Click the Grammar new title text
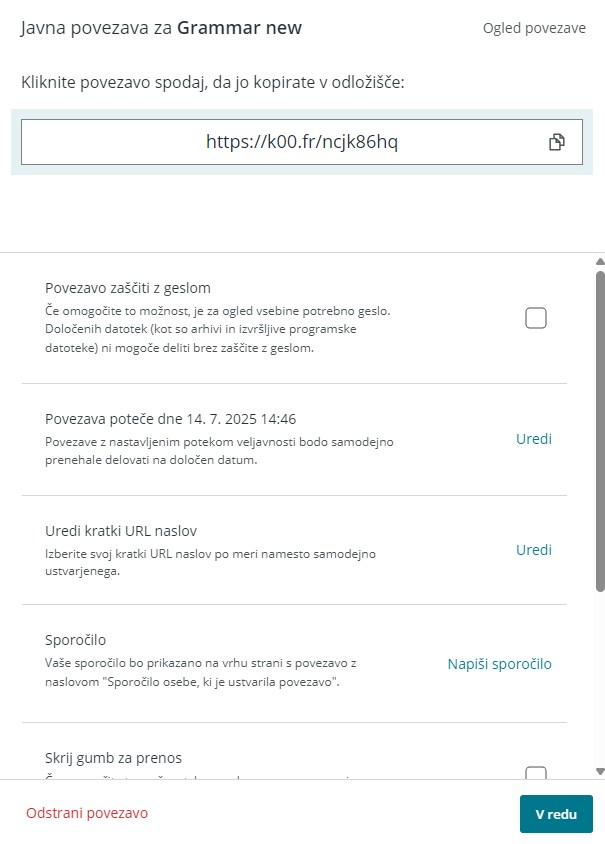605x844 pixels. pos(240,27)
